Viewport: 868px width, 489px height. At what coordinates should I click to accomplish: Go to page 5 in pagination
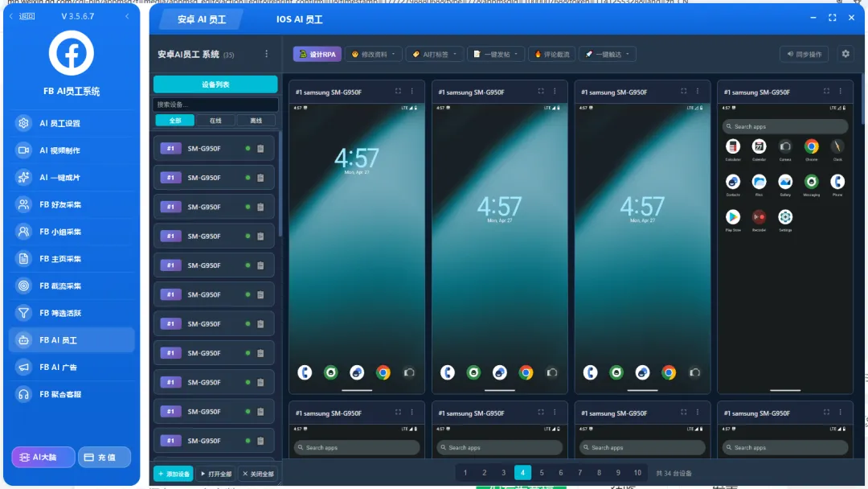[542, 473]
